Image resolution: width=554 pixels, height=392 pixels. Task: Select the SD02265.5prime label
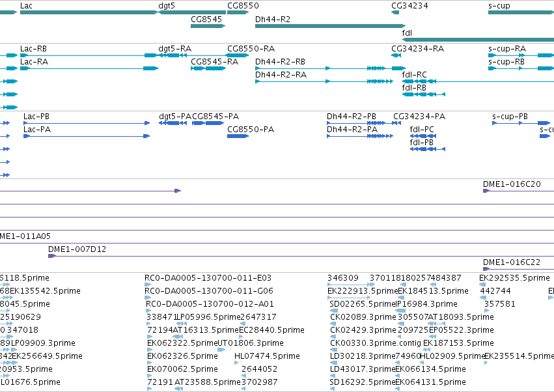point(362,304)
